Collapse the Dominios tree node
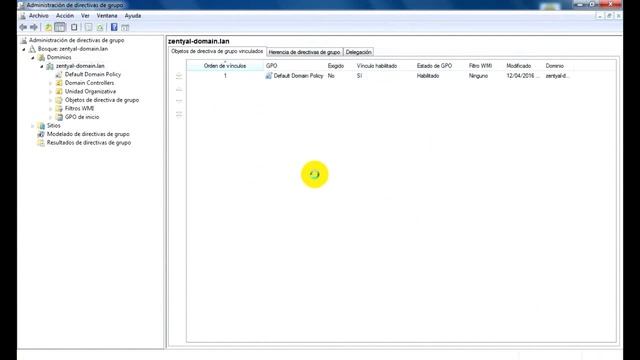 coord(33,58)
